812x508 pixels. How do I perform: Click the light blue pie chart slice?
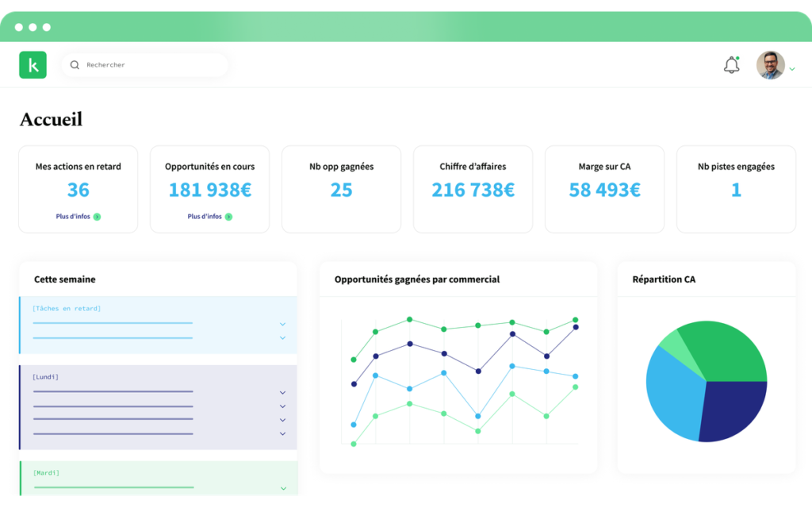673,394
